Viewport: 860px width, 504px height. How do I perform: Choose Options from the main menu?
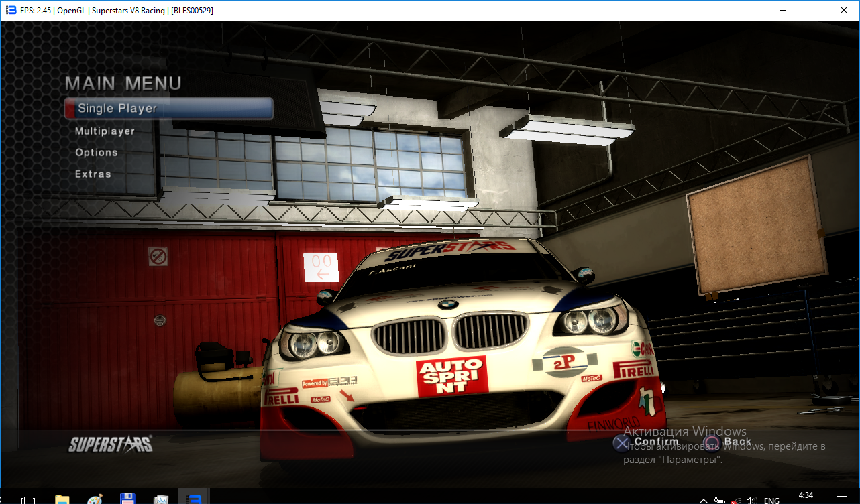coord(97,153)
